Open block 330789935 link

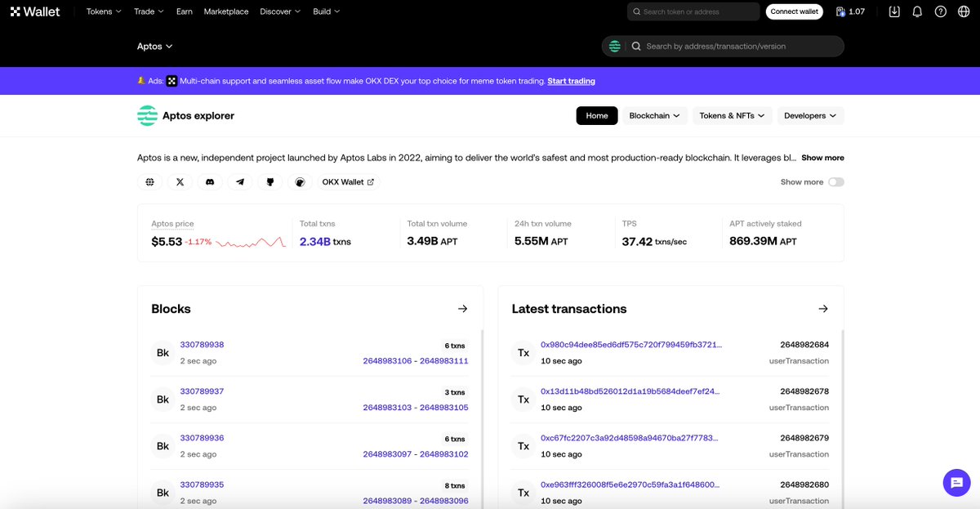click(202, 484)
